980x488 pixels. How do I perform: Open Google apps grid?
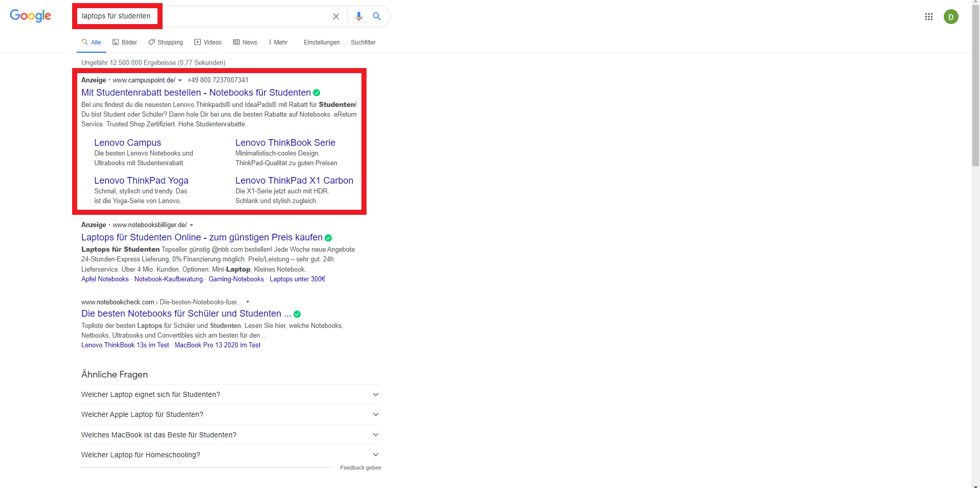(929, 17)
